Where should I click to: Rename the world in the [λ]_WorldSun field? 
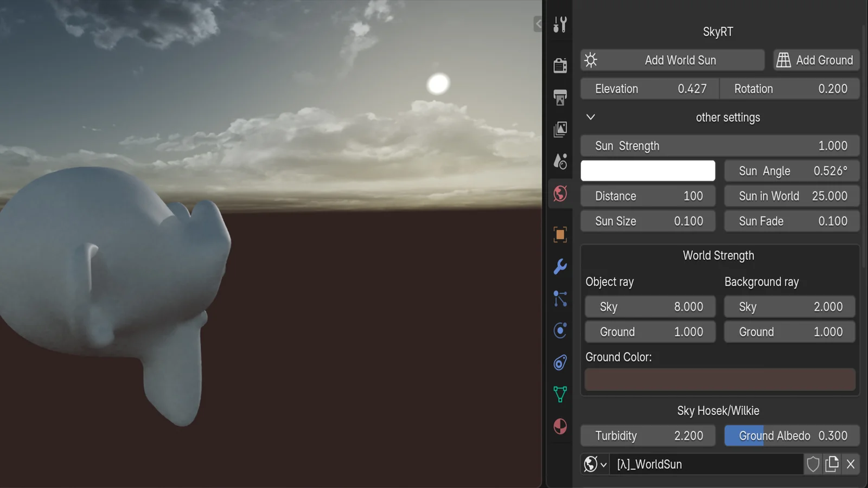coord(705,464)
